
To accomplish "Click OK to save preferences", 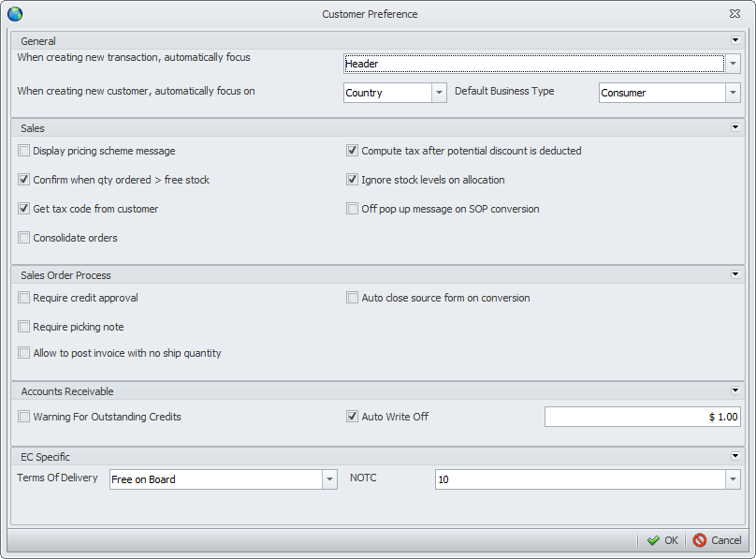I will point(662,540).
